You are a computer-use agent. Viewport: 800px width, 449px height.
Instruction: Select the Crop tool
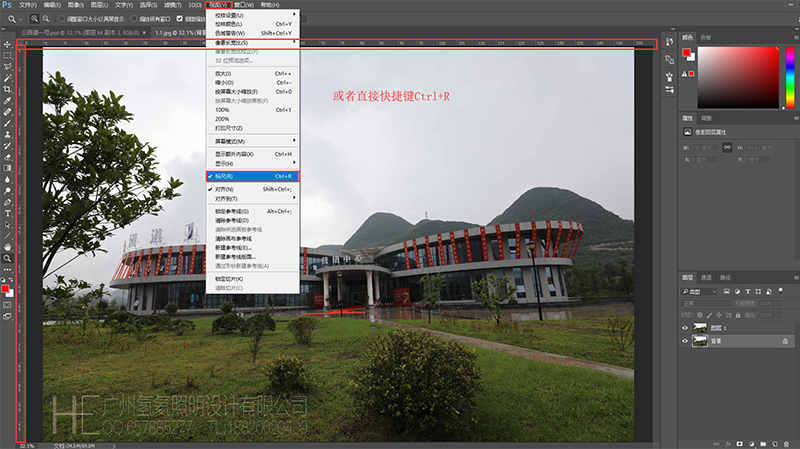(x=7, y=89)
